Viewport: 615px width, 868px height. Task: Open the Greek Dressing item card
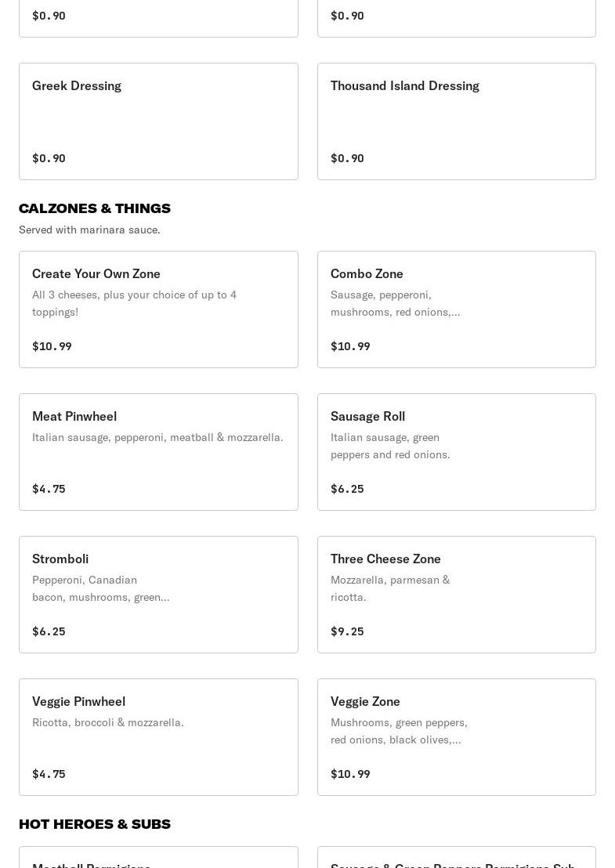tap(158, 121)
